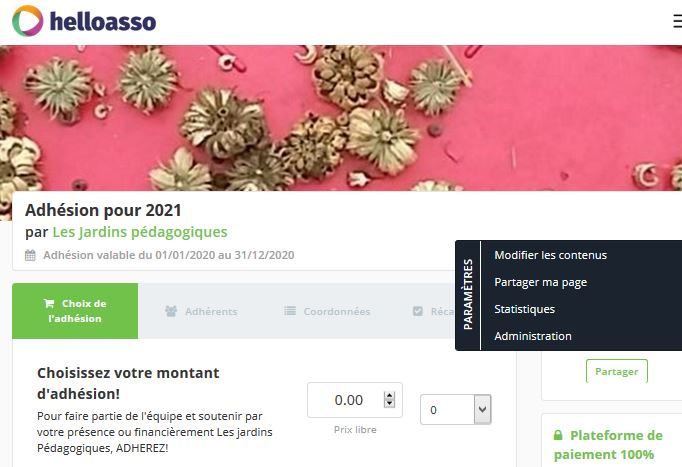Click the green Partager button

[x=617, y=371]
